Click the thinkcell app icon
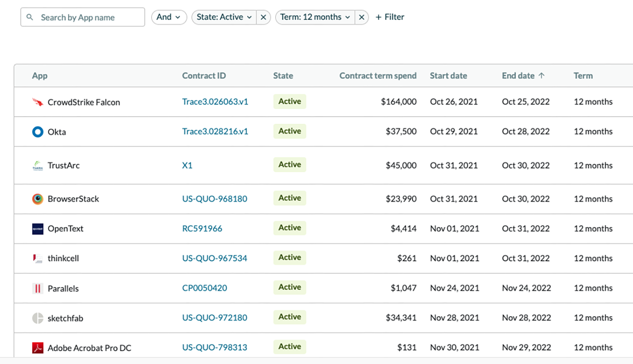This screenshot has height=364, width=633. [38, 259]
